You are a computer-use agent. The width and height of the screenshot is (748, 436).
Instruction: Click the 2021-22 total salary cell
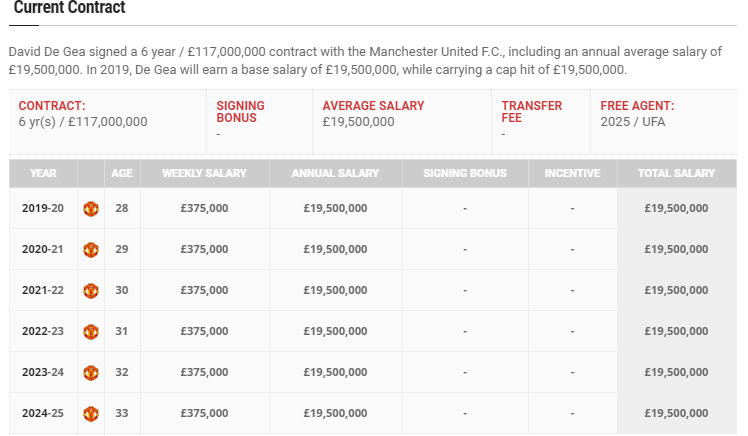676,290
